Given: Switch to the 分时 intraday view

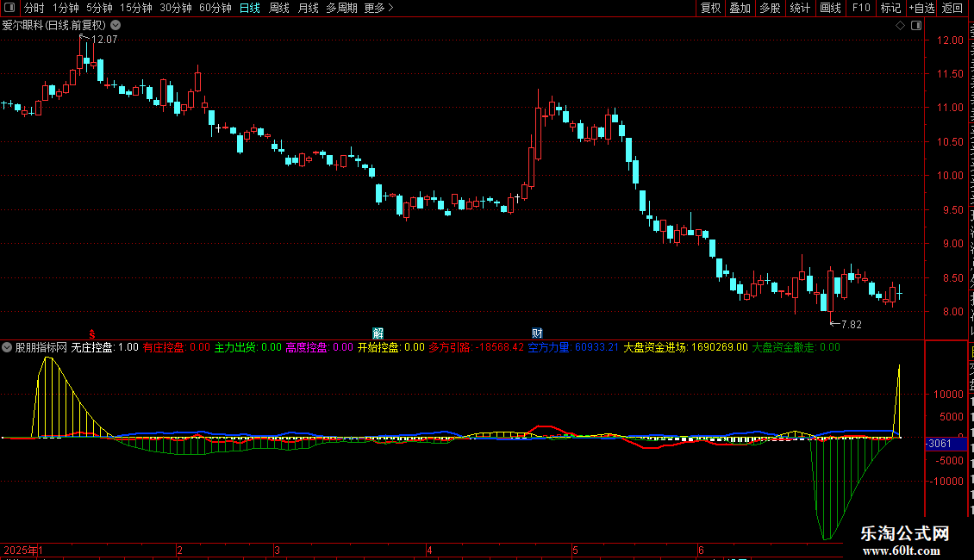Looking at the screenshot, I should pos(34,8).
